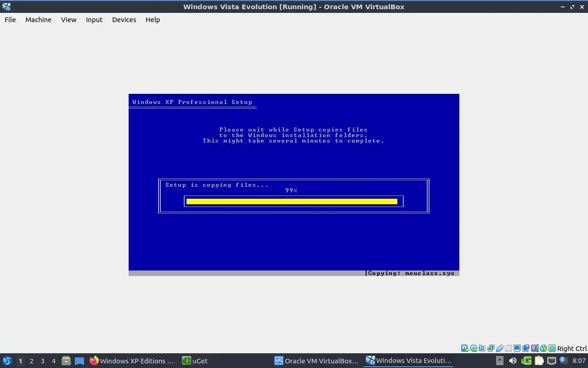Click the yellow setup progress bar
The image size is (588, 368).
[x=292, y=201]
